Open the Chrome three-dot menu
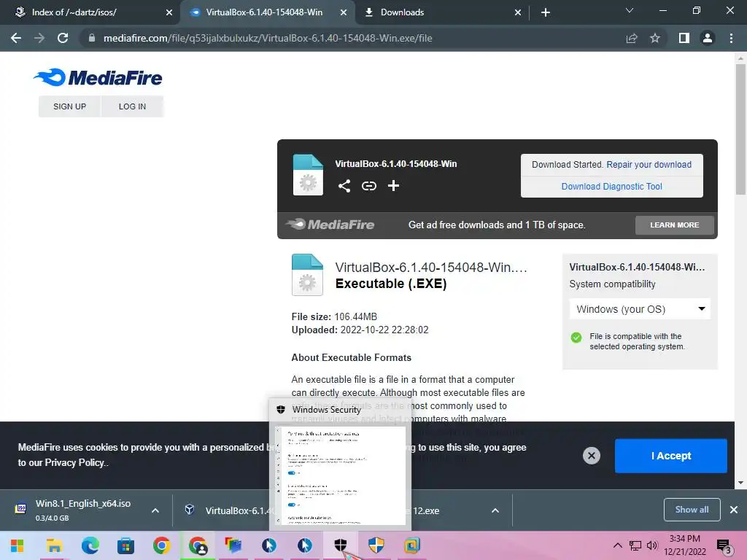Image resolution: width=747 pixels, height=560 pixels. 731,38
